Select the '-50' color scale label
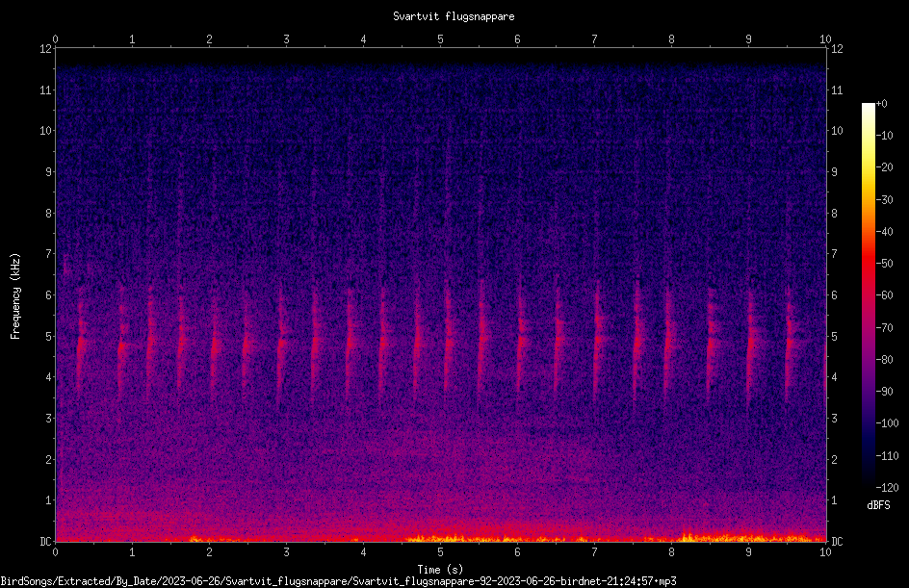 click(x=885, y=264)
